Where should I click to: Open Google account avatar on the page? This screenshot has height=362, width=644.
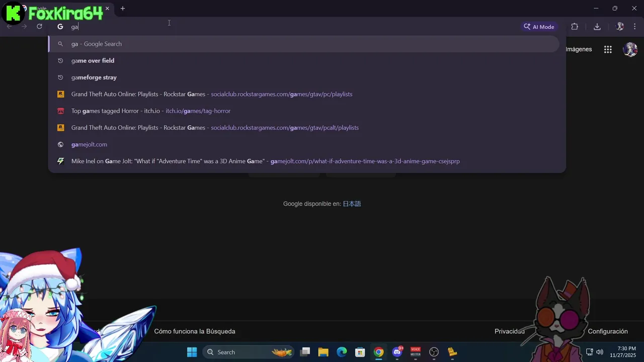[x=630, y=49]
